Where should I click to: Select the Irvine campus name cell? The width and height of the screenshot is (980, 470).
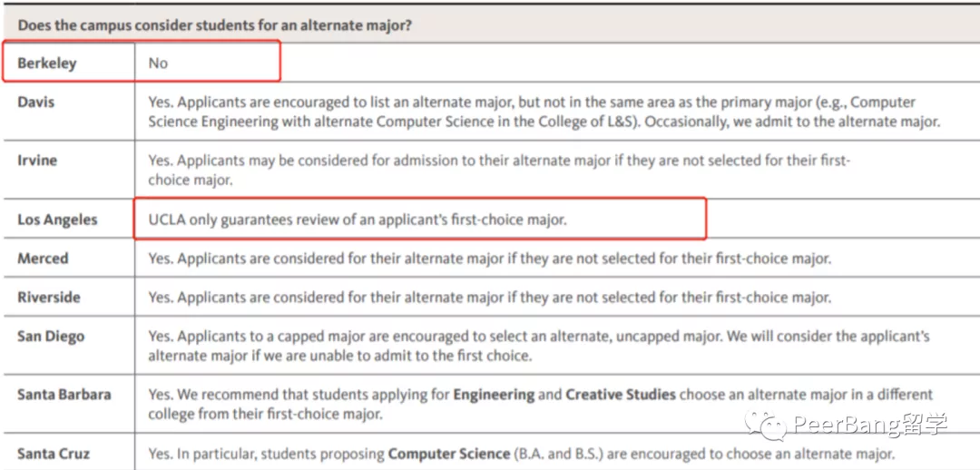click(37, 161)
